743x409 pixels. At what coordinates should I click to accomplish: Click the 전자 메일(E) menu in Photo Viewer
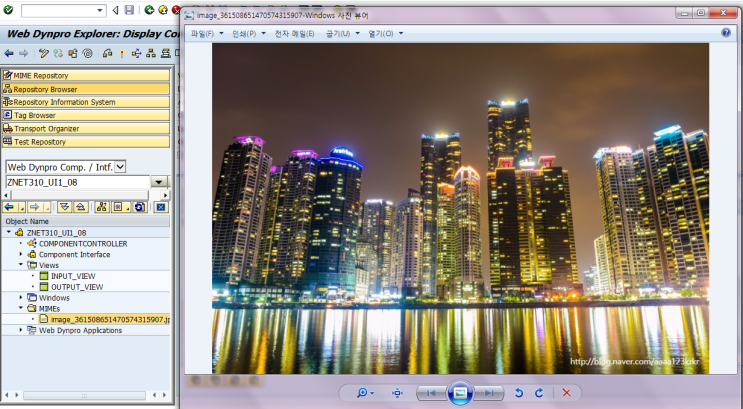pyautogui.click(x=294, y=34)
